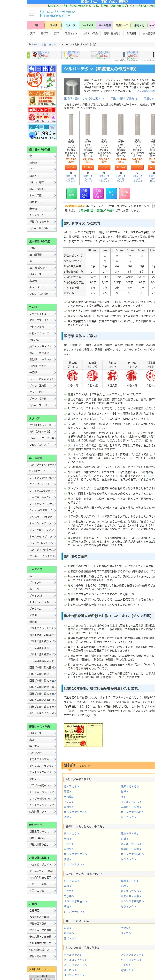Open シルバーチタン under 上彫り職人の完全手彫り

tap(74, 864)
